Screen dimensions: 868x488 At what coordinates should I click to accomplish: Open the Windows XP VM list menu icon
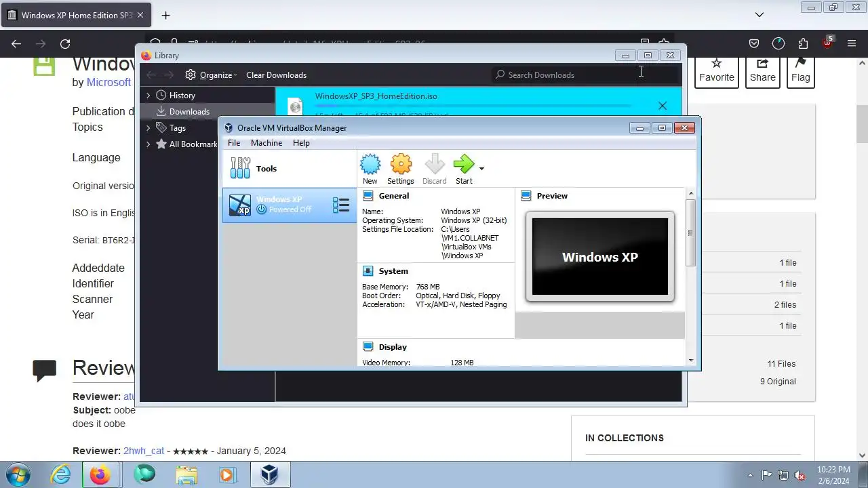coord(341,205)
